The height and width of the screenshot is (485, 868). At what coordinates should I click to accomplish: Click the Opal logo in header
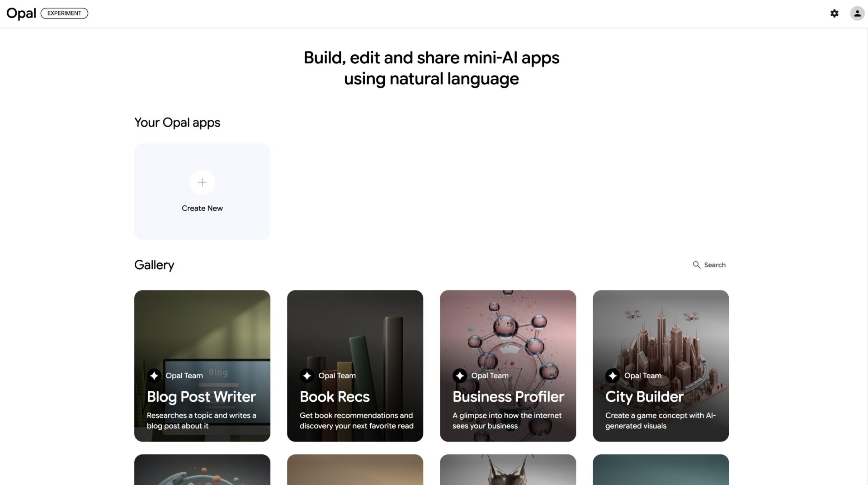tap(21, 14)
